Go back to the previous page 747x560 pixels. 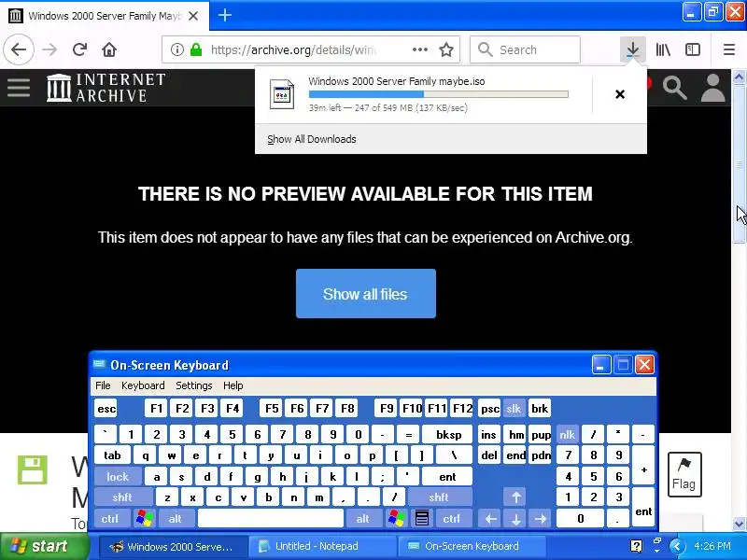click(19, 49)
